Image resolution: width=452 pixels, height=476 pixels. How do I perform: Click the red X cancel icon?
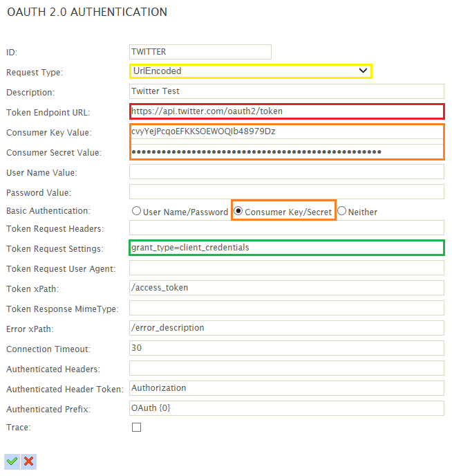[29, 461]
